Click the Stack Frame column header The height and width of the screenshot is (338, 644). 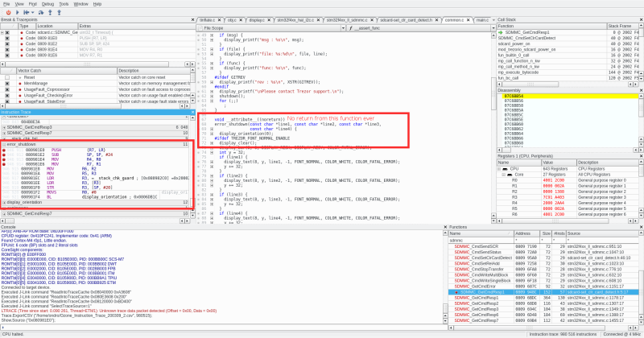623,26
